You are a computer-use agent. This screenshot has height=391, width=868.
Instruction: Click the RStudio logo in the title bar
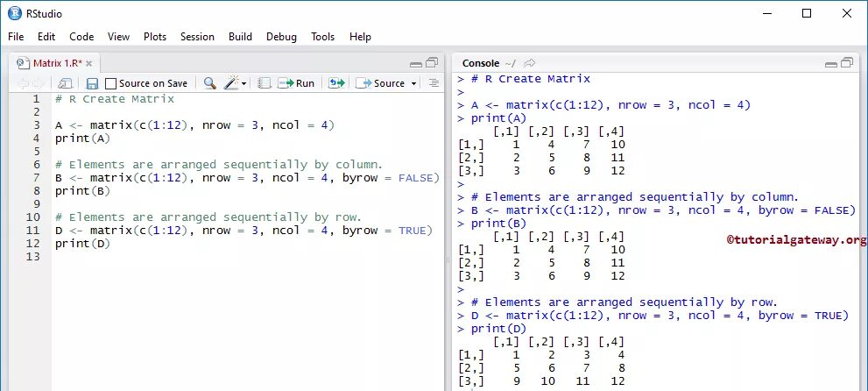point(14,14)
